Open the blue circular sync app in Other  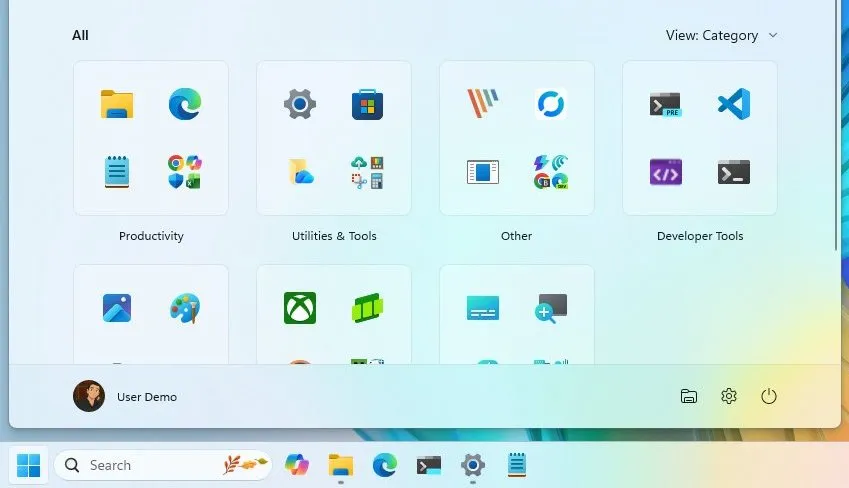click(x=551, y=104)
